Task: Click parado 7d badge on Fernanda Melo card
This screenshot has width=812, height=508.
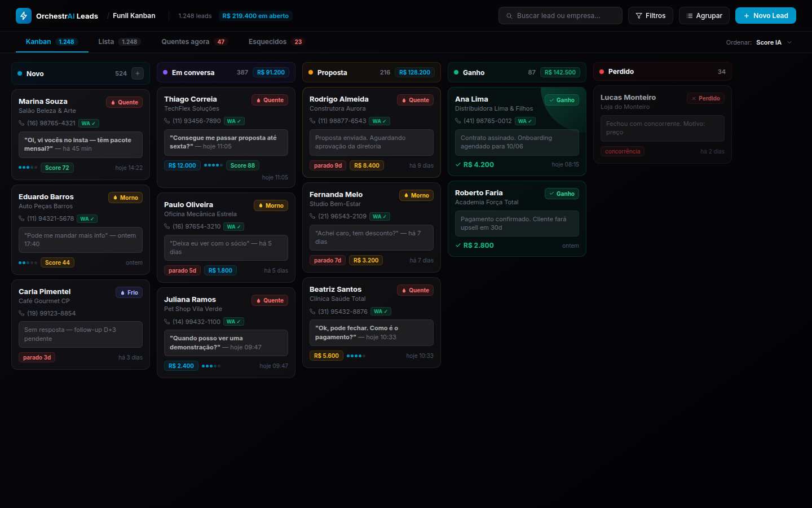Action: point(328,260)
